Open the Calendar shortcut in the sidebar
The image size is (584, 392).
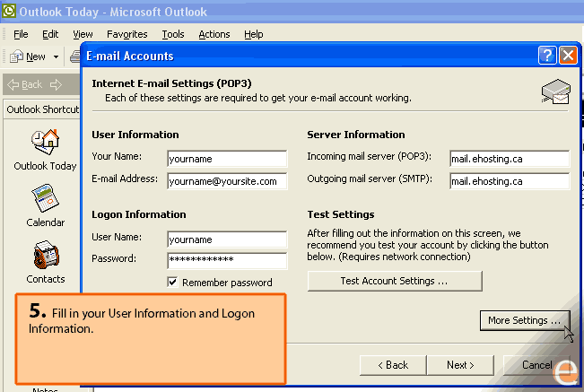pos(45,199)
